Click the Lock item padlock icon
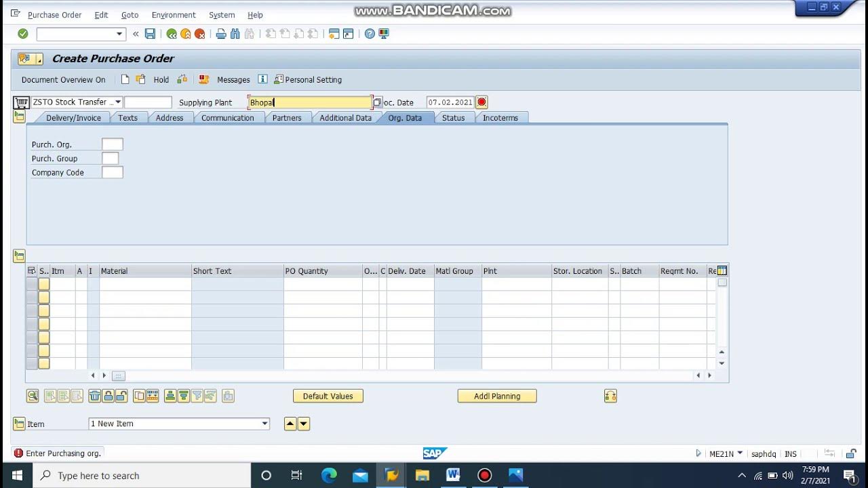 (108, 396)
